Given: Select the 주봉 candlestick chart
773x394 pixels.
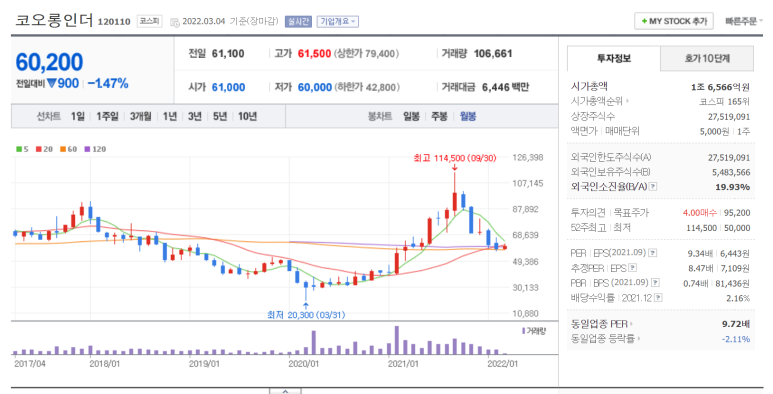Looking at the screenshot, I should (439, 116).
